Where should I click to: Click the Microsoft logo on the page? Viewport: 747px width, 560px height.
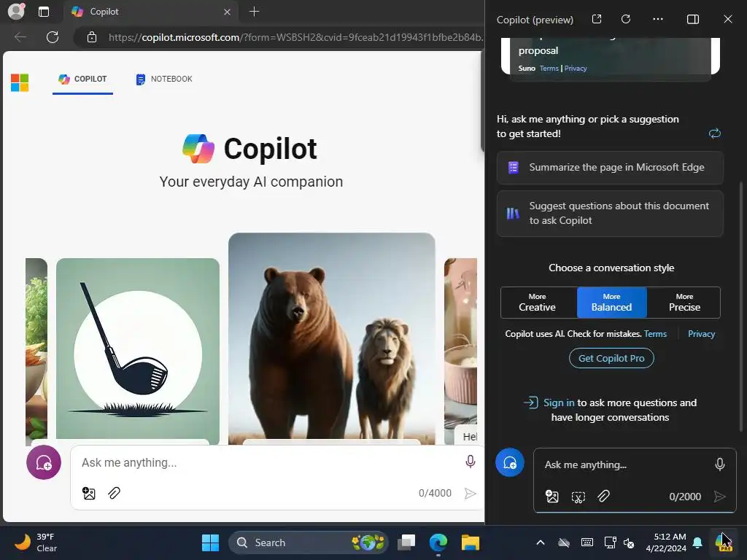tap(20, 82)
